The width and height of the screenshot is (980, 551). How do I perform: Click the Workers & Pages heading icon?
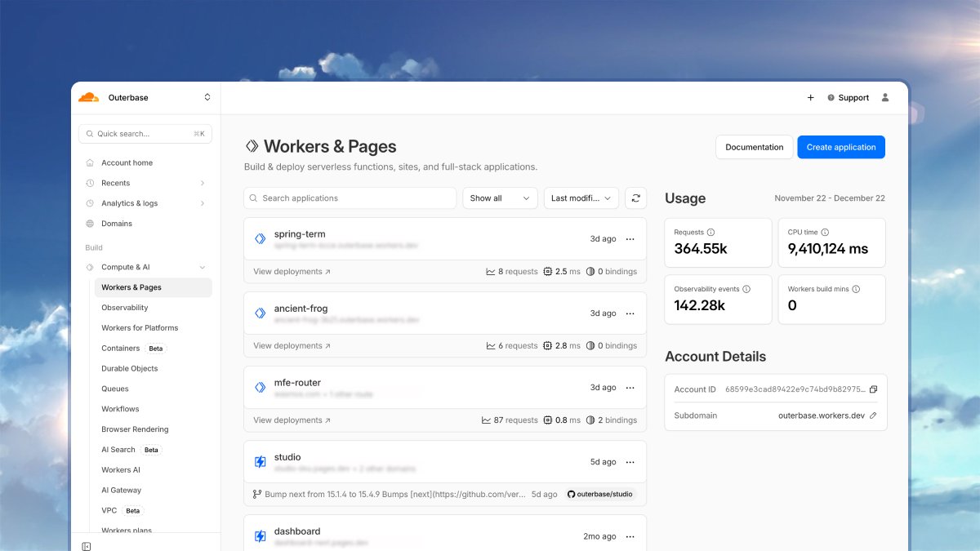pyautogui.click(x=252, y=146)
